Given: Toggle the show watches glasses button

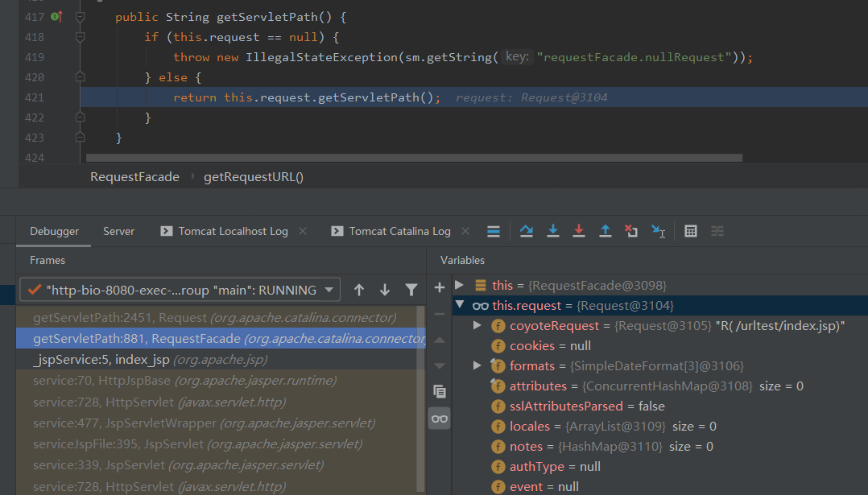Looking at the screenshot, I should [439, 419].
